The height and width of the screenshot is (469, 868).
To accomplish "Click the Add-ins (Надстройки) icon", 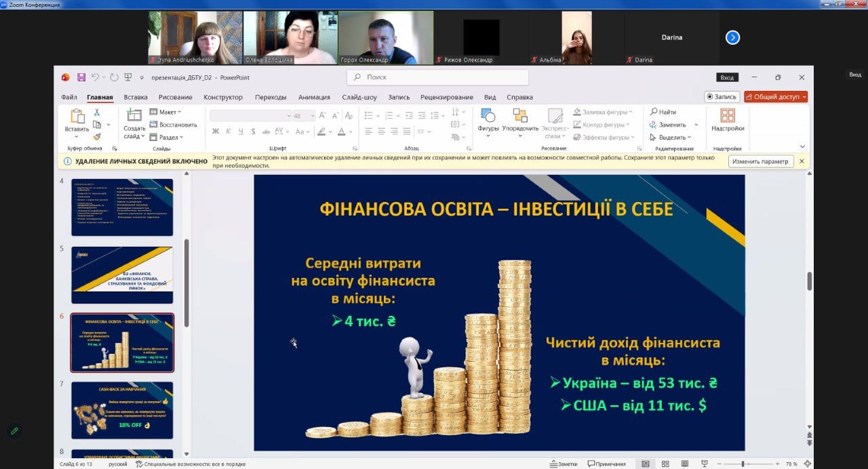I will (x=728, y=115).
